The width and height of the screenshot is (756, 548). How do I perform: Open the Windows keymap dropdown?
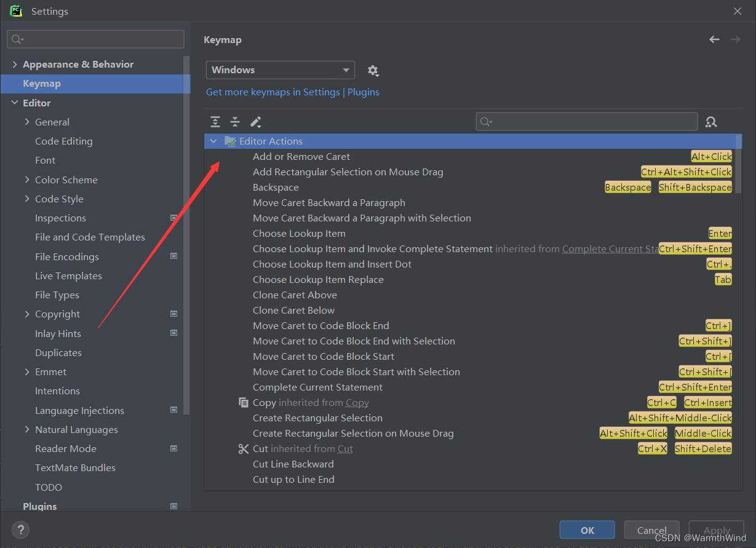tap(280, 70)
